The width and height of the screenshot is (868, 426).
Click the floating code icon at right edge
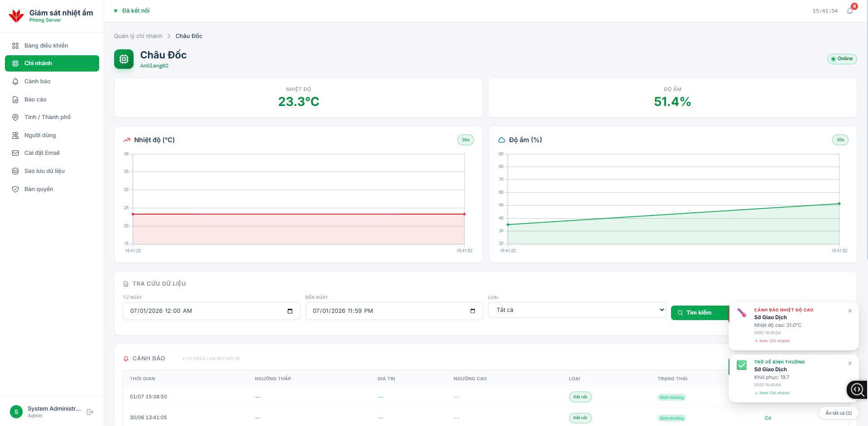pos(857,389)
